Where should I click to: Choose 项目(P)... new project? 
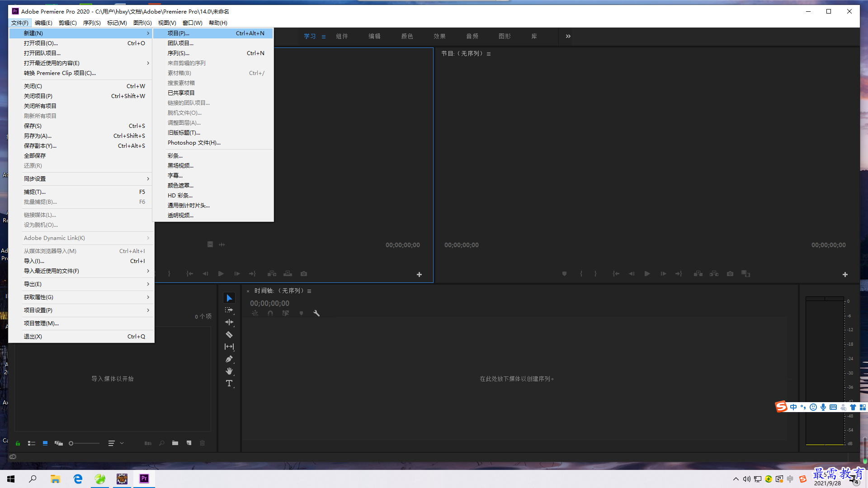(213, 33)
